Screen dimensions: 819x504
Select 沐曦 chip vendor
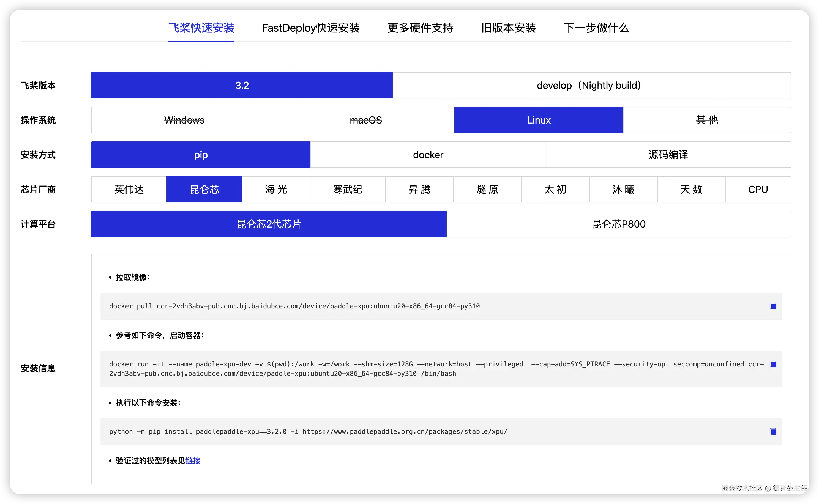pyautogui.click(x=623, y=189)
